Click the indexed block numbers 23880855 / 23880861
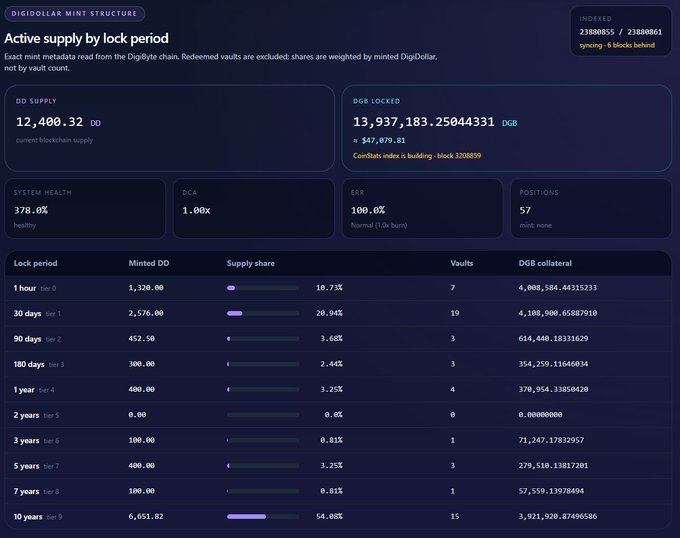Screen dimensions: 680x538 pos(621,32)
